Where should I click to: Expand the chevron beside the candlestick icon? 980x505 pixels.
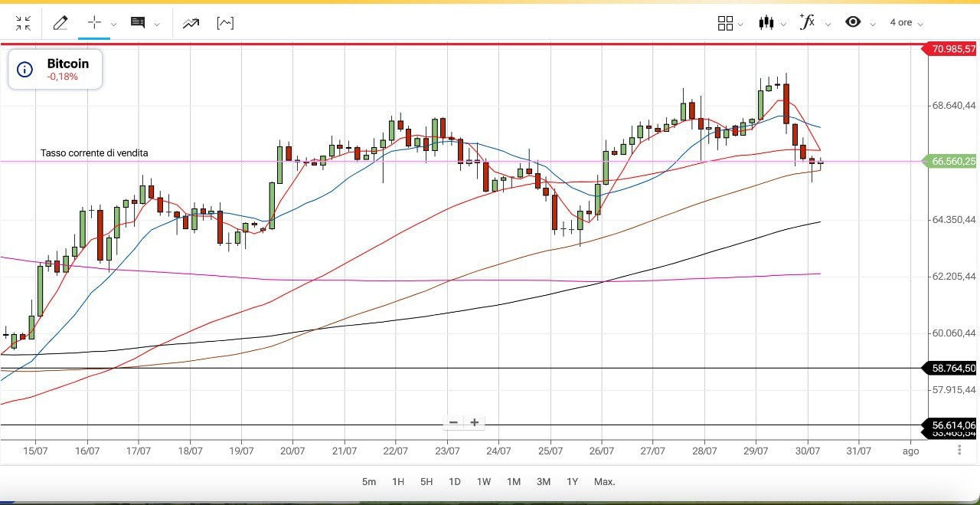click(784, 25)
